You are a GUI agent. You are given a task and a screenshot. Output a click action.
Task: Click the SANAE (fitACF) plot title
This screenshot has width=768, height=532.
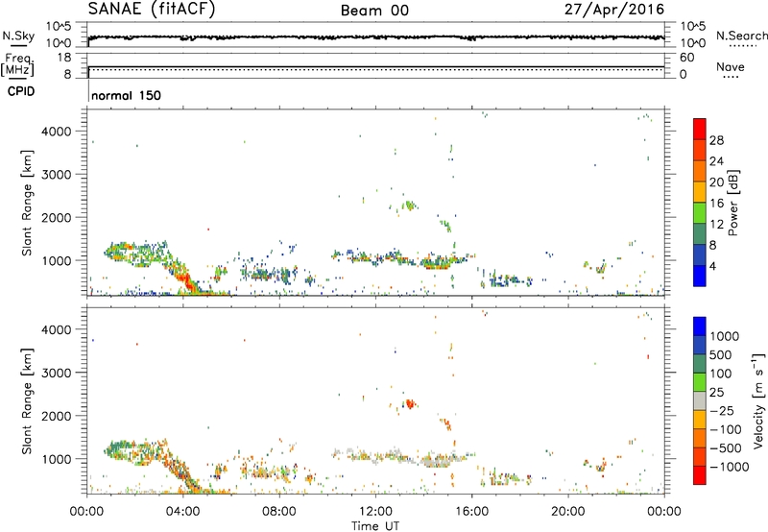pyautogui.click(x=152, y=10)
